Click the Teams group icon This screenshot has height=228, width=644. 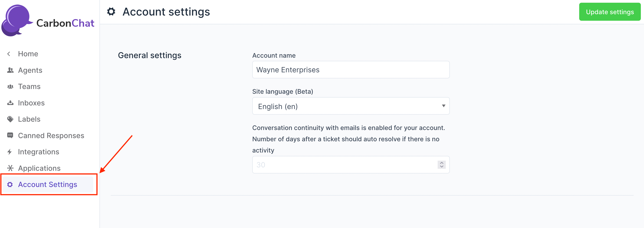point(10,87)
